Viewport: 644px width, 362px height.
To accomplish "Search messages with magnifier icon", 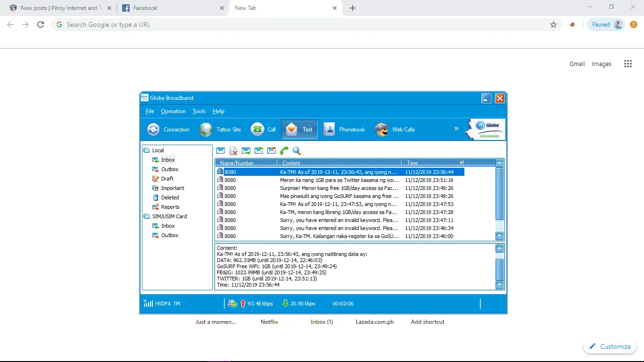I will pos(297,151).
